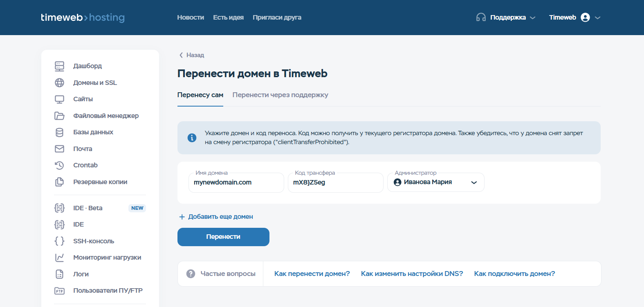Click the blue Перенести button

pyautogui.click(x=223, y=237)
